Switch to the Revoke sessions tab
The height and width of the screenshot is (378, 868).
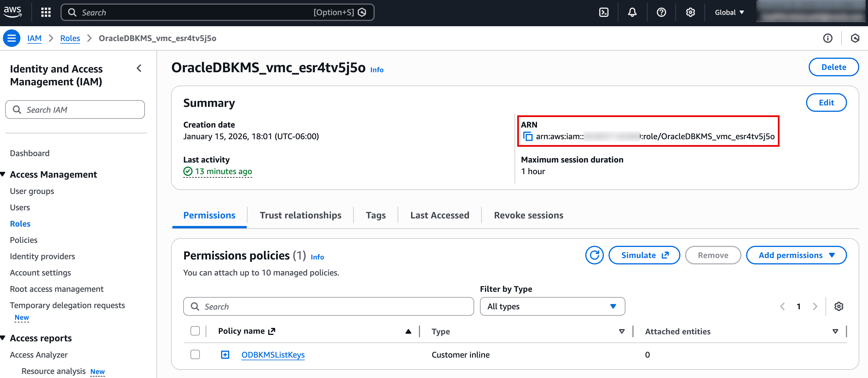(x=528, y=215)
